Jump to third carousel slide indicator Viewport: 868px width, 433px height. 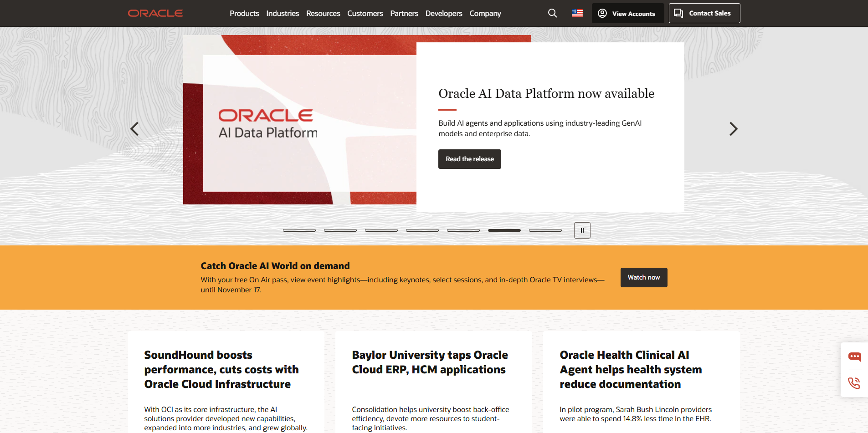[x=381, y=230]
